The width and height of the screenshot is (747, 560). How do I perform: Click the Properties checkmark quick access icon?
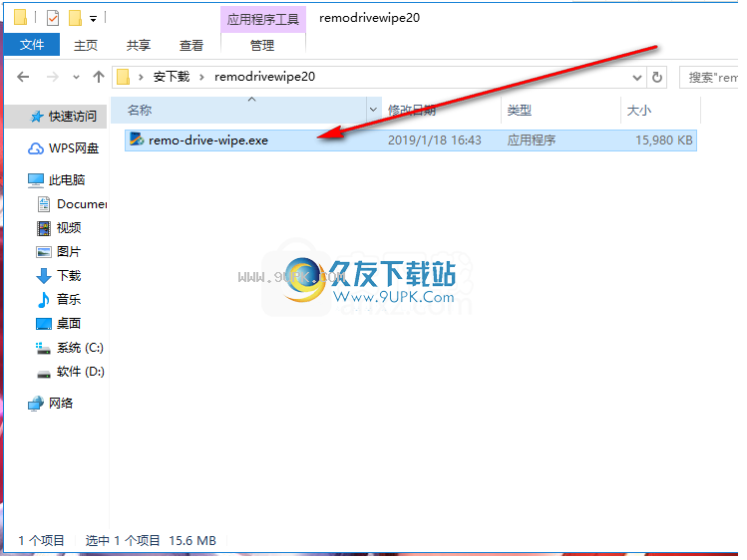tap(53, 19)
